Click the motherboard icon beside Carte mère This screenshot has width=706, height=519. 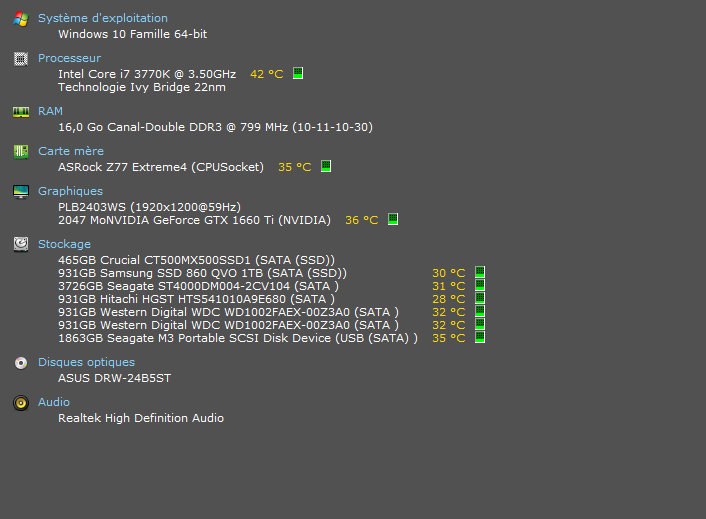pos(20,152)
